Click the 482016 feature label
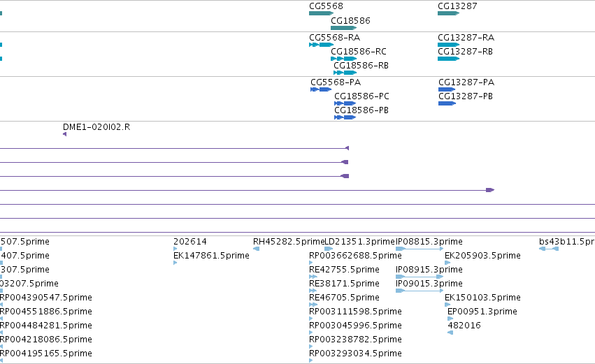 point(464,326)
